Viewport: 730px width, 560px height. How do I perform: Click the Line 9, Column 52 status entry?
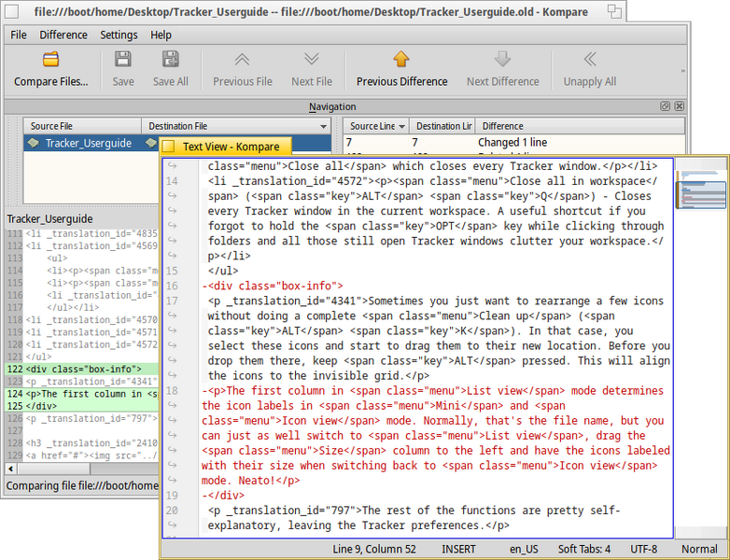coord(373,550)
